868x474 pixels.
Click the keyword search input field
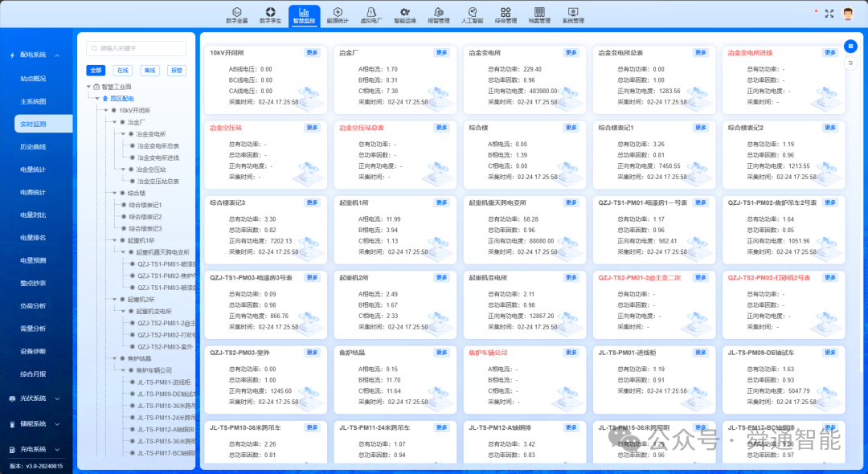[x=137, y=48]
